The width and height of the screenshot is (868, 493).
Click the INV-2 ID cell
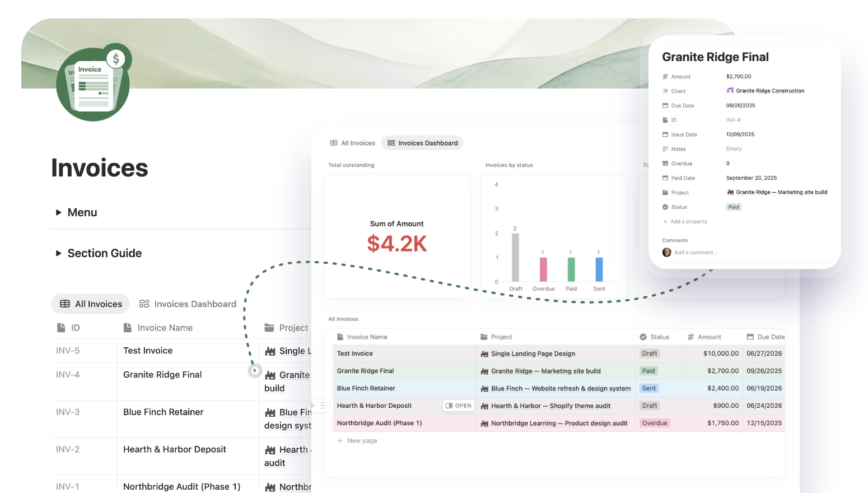click(68, 449)
